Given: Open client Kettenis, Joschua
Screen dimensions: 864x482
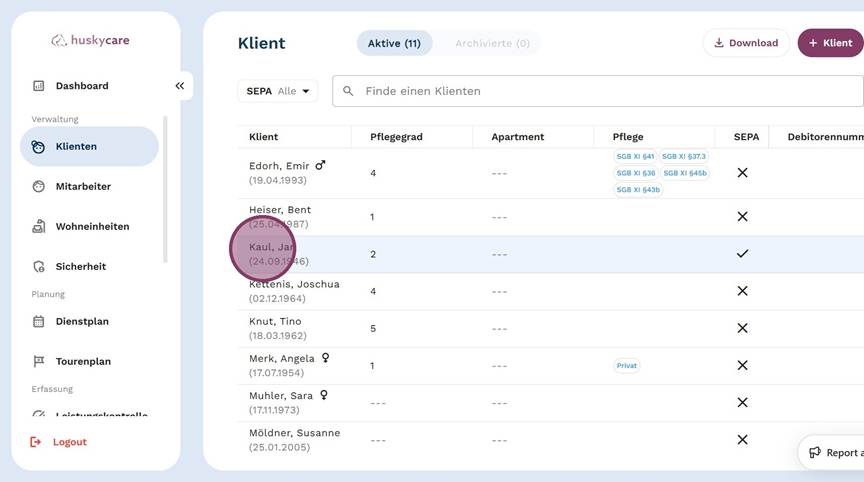Looking at the screenshot, I should pyautogui.click(x=294, y=284).
